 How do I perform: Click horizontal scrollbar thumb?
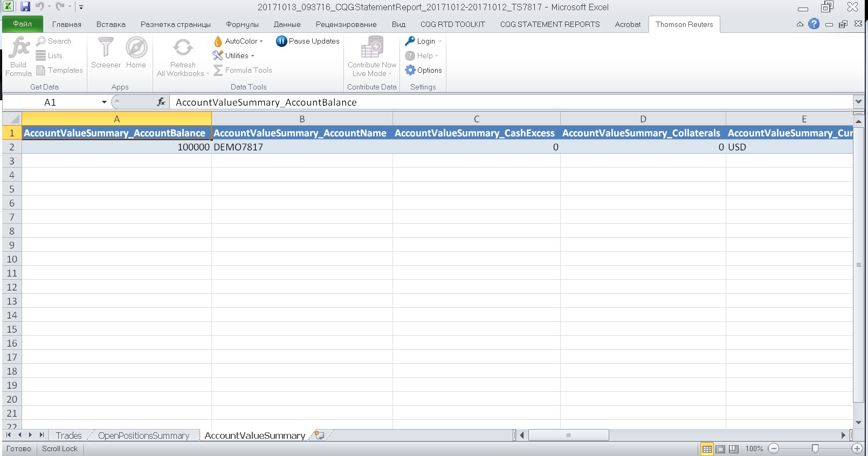568,435
